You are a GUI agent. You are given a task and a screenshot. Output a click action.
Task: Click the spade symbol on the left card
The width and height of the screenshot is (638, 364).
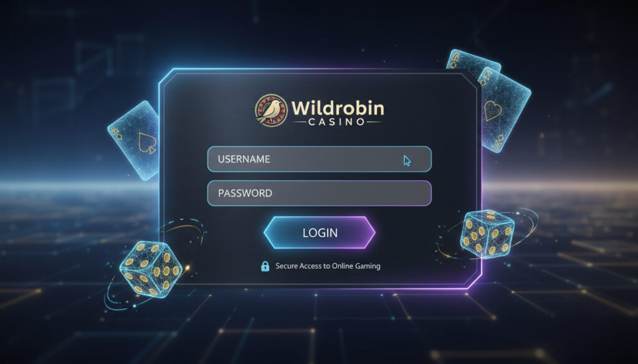(x=146, y=143)
